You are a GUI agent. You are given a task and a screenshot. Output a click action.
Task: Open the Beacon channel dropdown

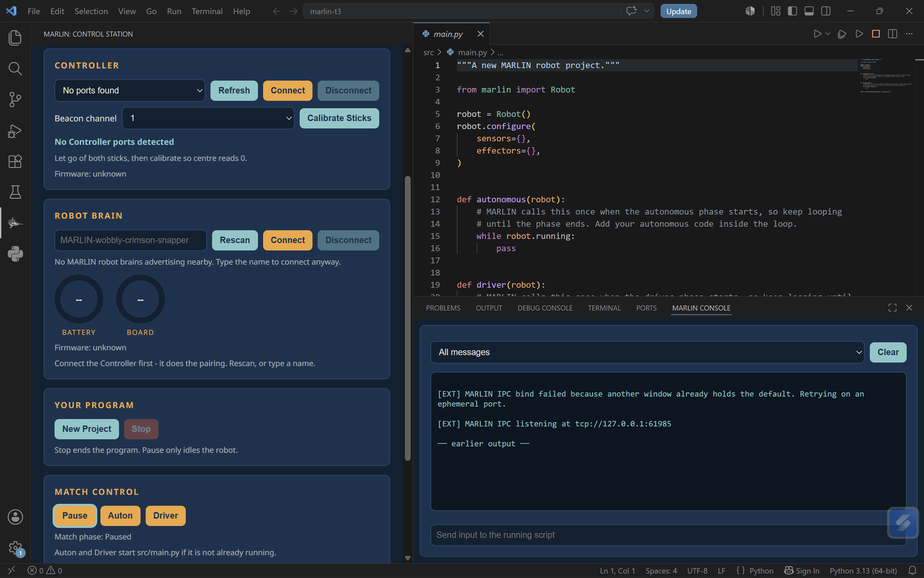pyautogui.click(x=208, y=118)
